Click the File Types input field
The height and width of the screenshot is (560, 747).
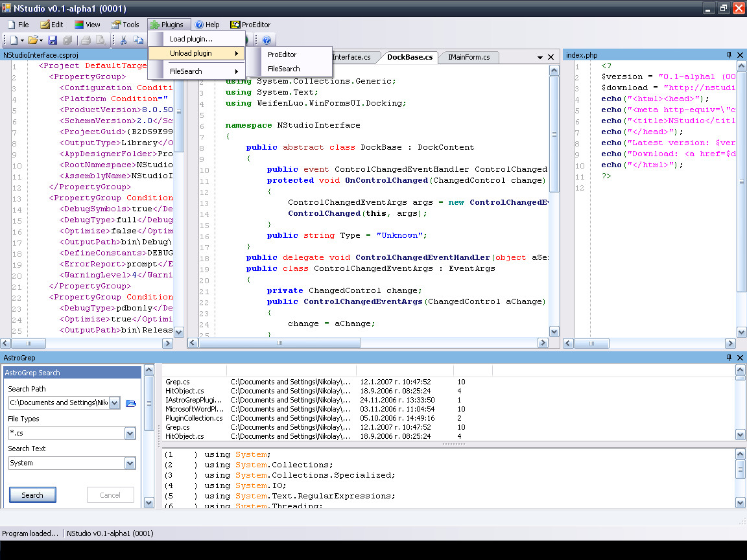pyautogui.click(x=67, y=434)
